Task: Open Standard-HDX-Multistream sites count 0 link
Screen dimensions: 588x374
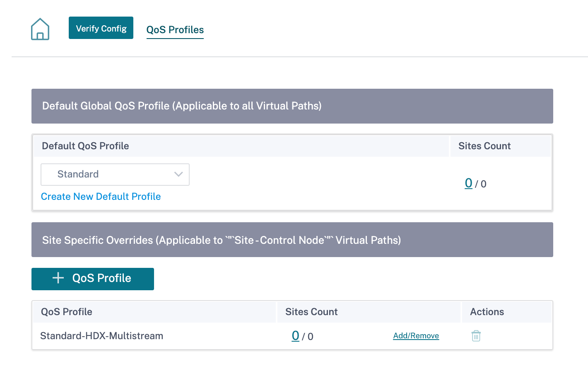Action: (x=295, y=335)
